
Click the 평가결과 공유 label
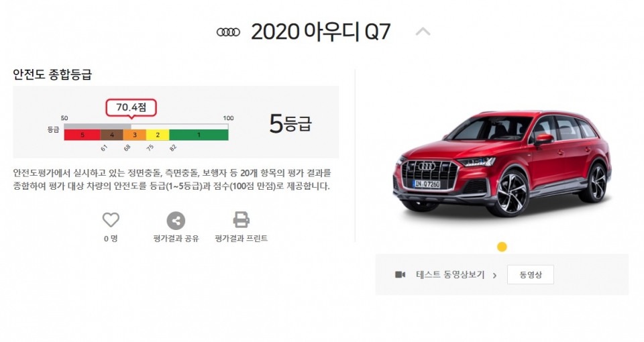click(x=176, y=239)
